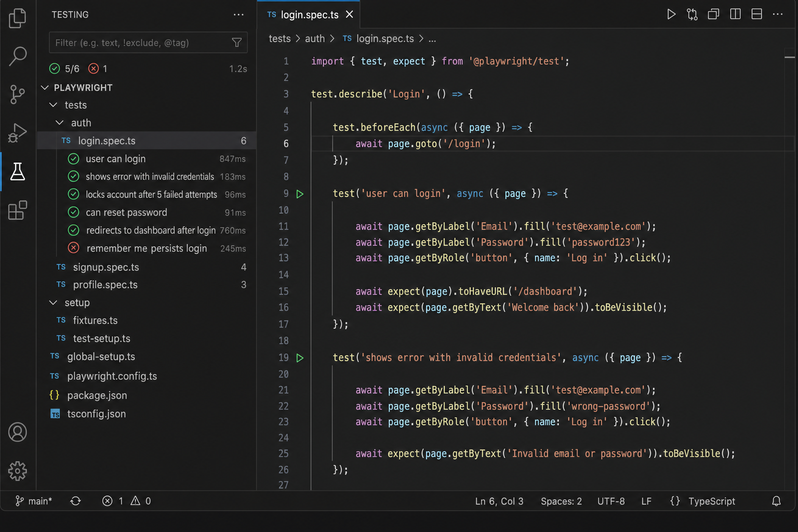Open fixtures.ts file
Image resolution: width=798 pixels, height=532 pixels.
[x=147, y=321]
